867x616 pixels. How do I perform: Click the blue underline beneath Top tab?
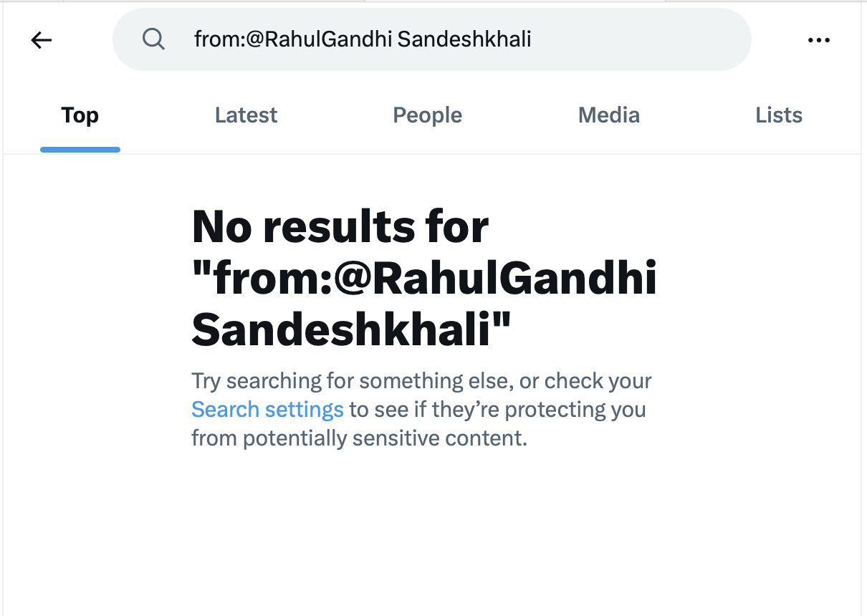click(x=80, y=150)
